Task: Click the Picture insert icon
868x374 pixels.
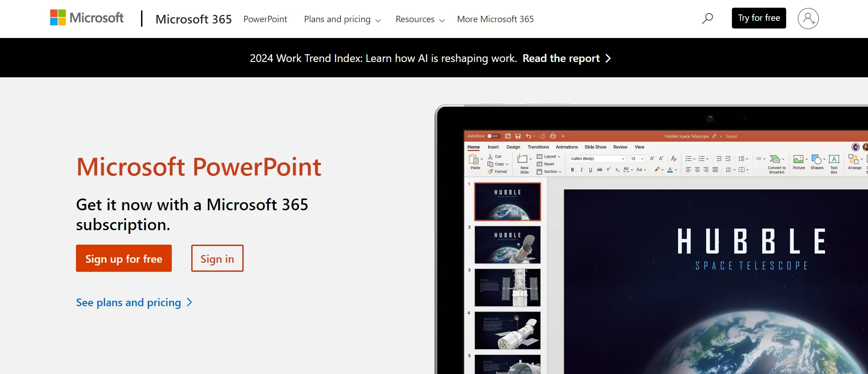Action: point(798,159)
